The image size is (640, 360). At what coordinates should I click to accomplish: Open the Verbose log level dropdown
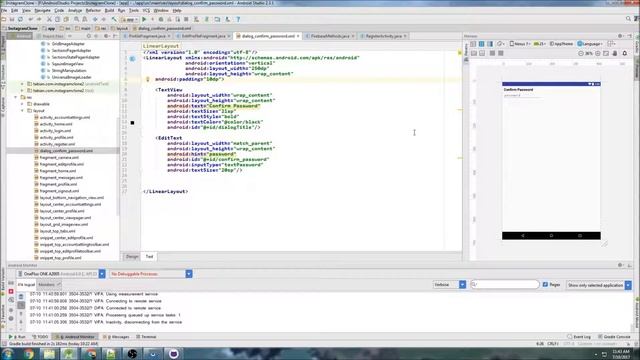pos(449,284)
